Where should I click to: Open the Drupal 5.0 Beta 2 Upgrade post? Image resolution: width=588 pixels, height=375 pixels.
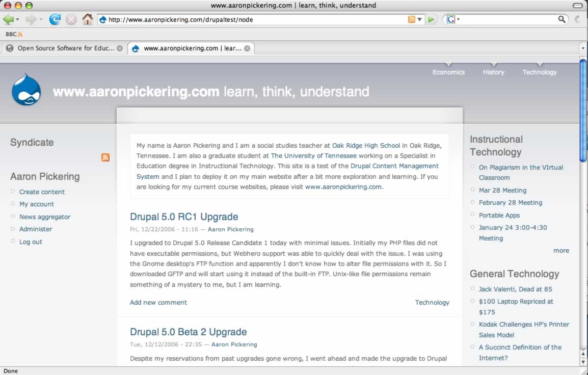click(188, 332)
